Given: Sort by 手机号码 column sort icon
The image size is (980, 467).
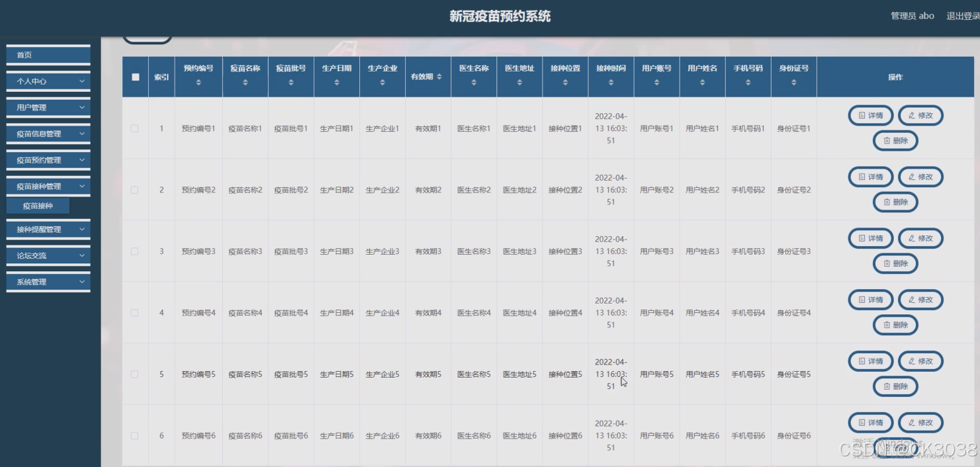Looking at the screenshot, I should [x=748, y=83].
